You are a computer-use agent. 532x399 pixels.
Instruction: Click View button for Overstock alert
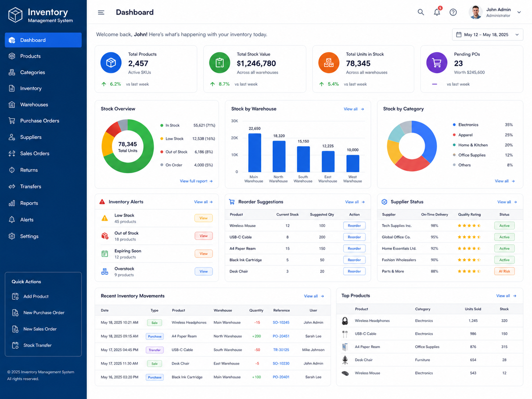coord(204,272)
